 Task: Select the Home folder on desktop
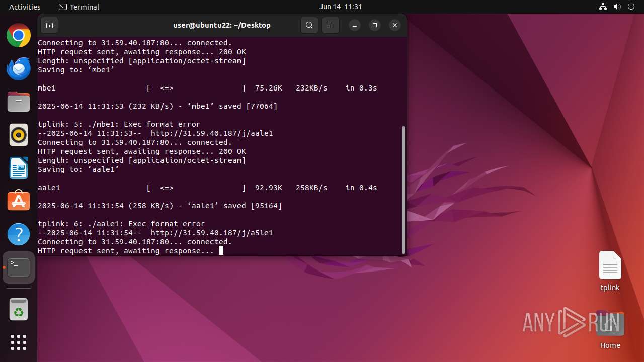610,330
